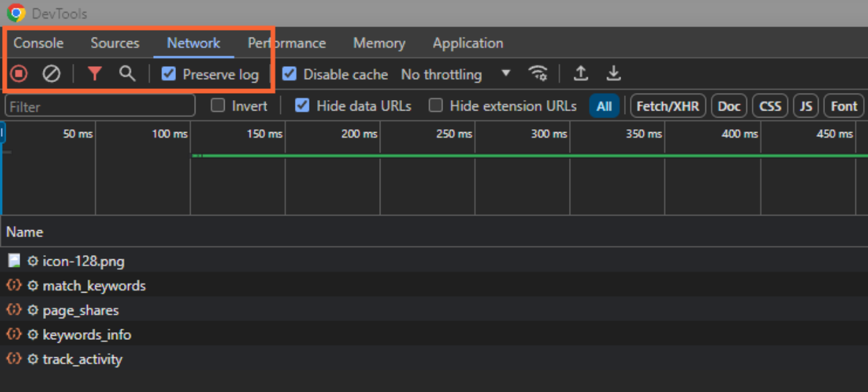Filter requests by Font type
The image size is (868, 392).
pos(844,106)
